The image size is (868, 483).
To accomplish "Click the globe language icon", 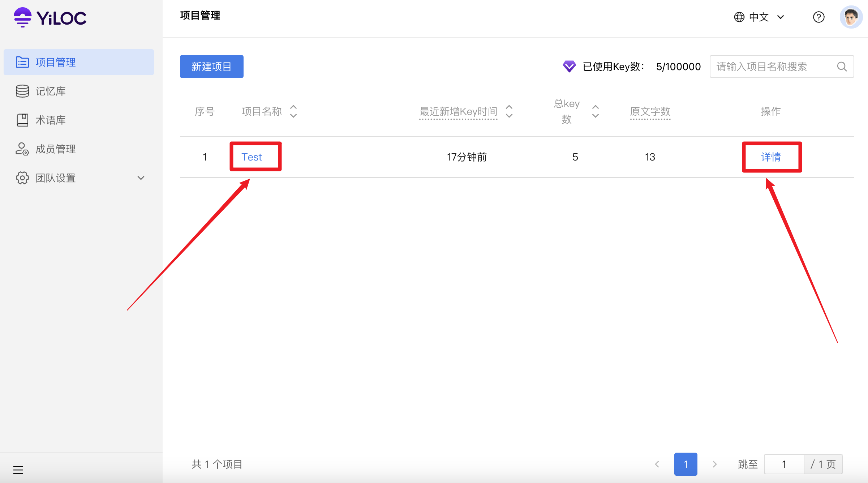I will [x=739, y=17].
